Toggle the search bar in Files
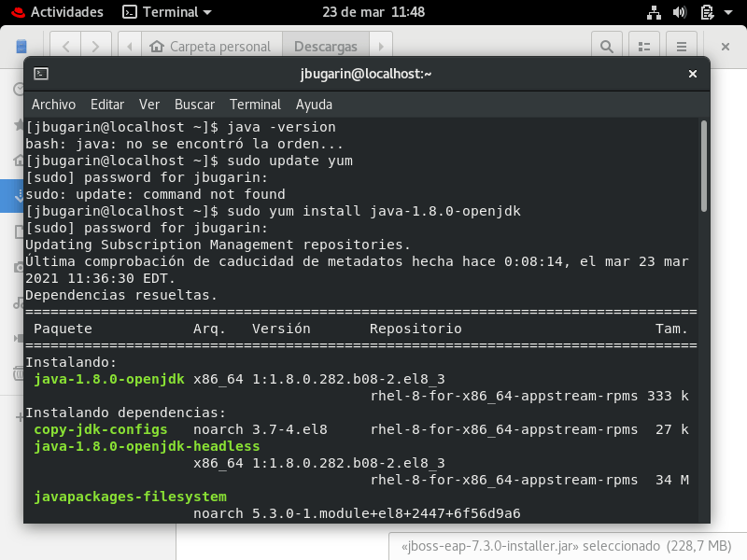The image size is (747, 560). click(607, 45)
